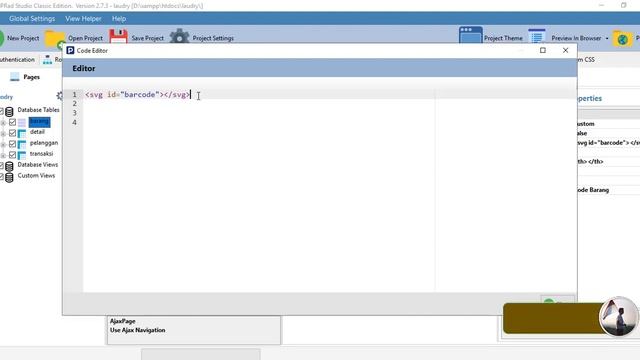Click the Preview In Browser icon

[x=537, y=36]
